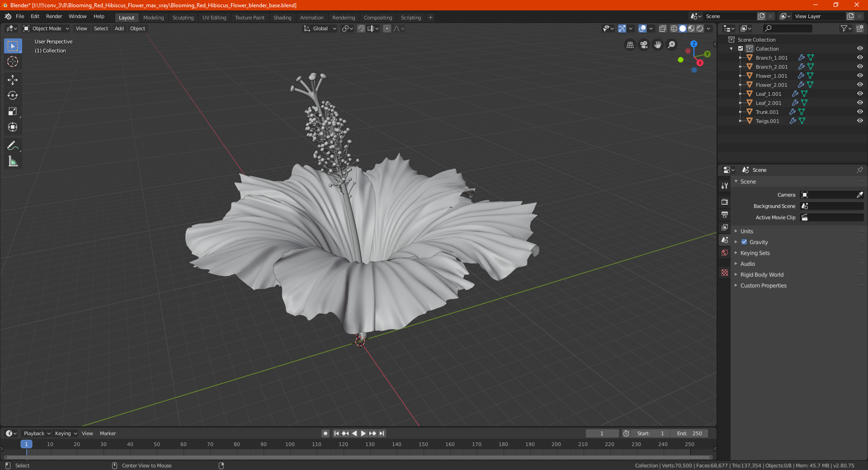Click the eyedropper next to Camera field
Image resolution: width=868 pixels, height=470 pixels.
coord(859,195)
